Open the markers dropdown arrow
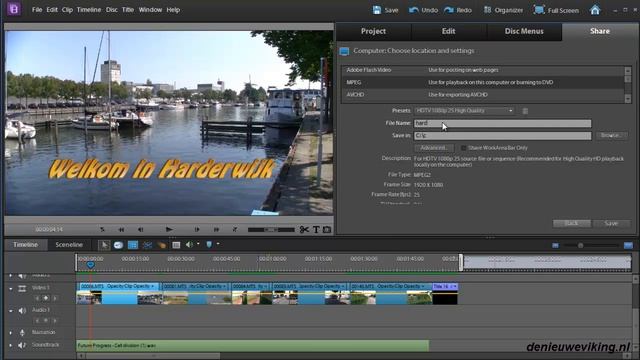Image resolution: width=640 pixels, height=360 pixels. [218, 244]
